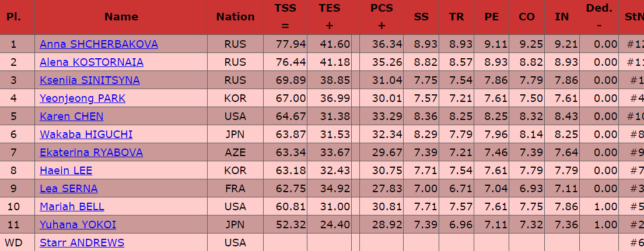Screen dimensions: 644x251
Task: Click the Name column header
Action: (x=121, y=17)
